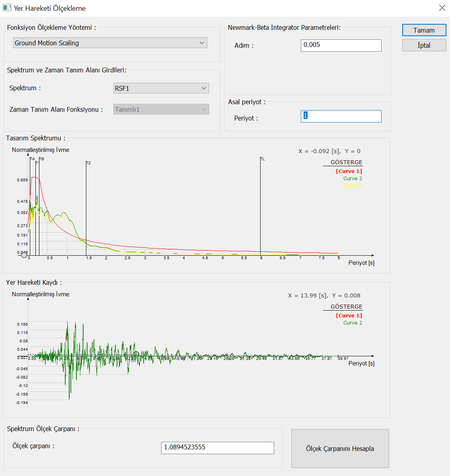Pick Curve 2 in Yer Hareketi Kaydı legend
Screen dimensions: 450x476
click(x=353, y=323)
